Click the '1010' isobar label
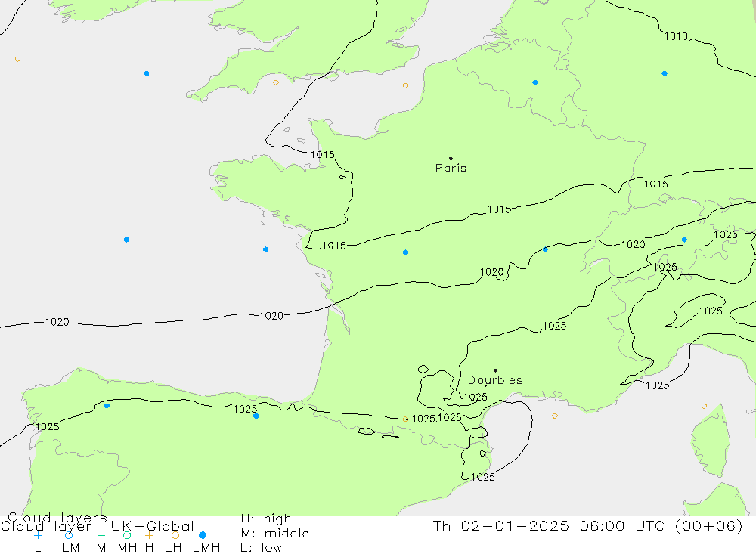 [676, 36]
